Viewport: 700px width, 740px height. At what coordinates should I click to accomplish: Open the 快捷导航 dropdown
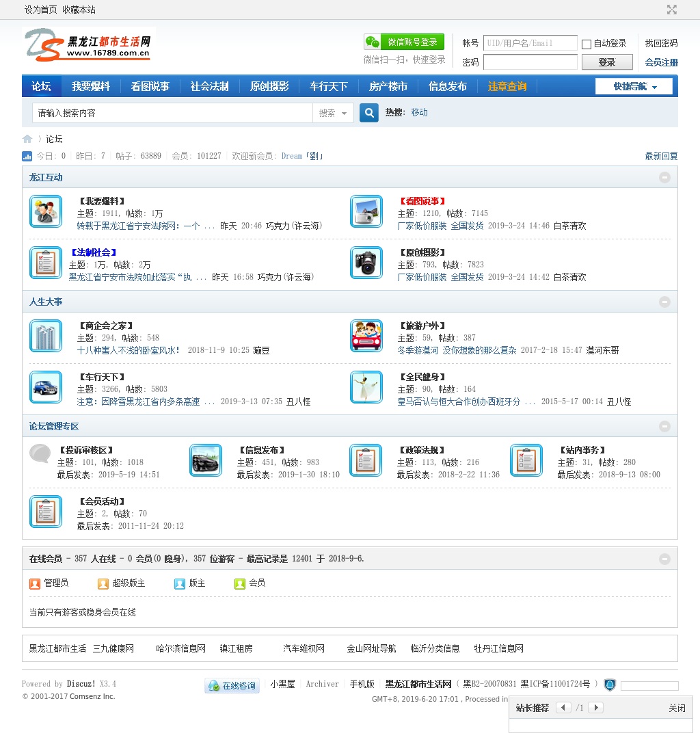coord(634,86)
